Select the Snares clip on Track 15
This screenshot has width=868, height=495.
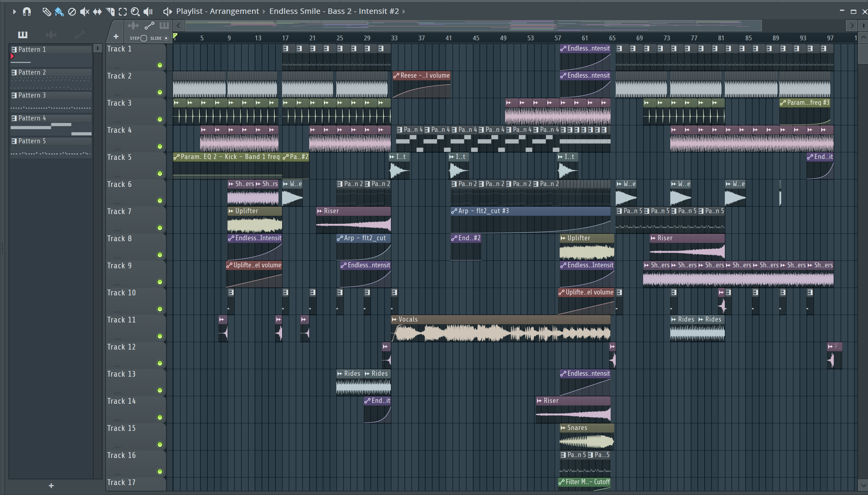coord(587,437)
